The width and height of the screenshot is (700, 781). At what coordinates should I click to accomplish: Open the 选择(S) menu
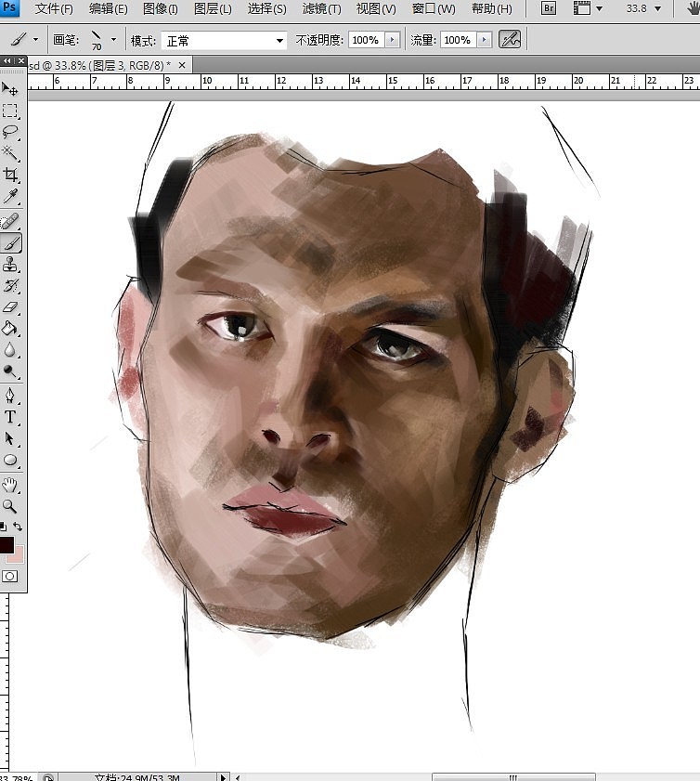[x=266, y=9]
